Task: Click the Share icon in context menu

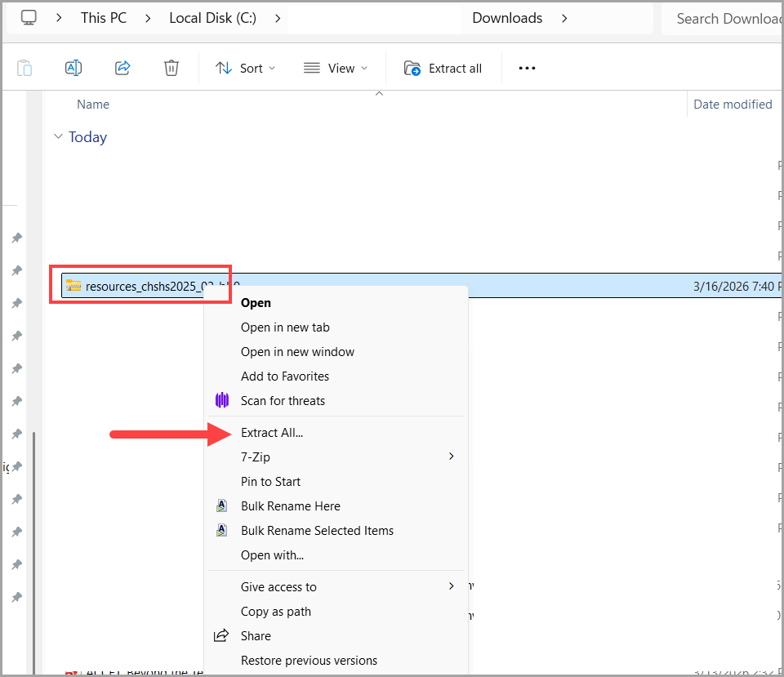Action: click(221, 635)
